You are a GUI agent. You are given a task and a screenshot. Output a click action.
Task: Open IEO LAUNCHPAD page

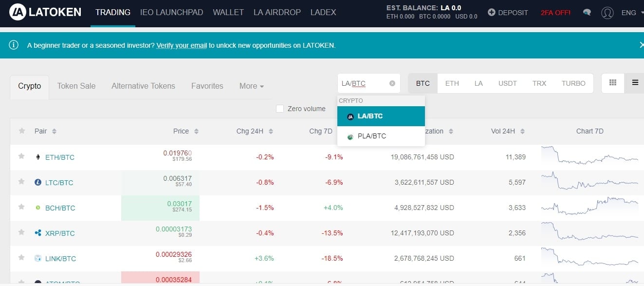171,12
